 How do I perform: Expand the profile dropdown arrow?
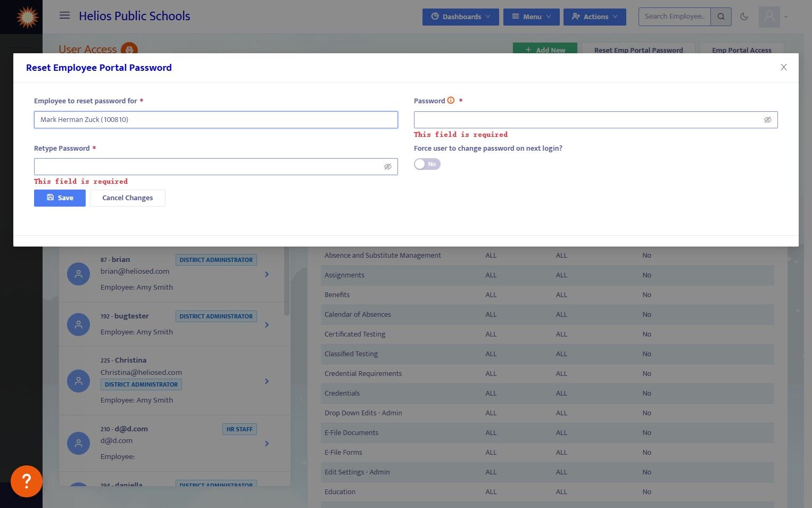786,17
